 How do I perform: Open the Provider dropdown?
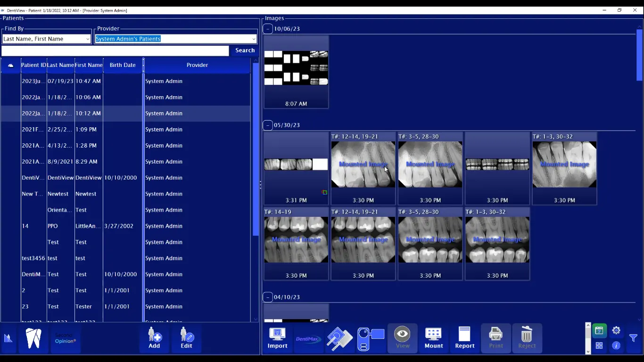[x=175, y=39]
